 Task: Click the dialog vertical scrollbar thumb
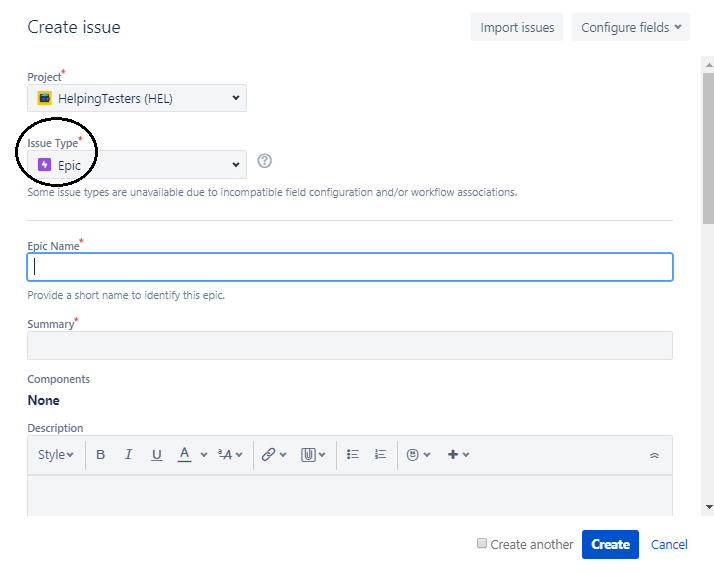708,148
